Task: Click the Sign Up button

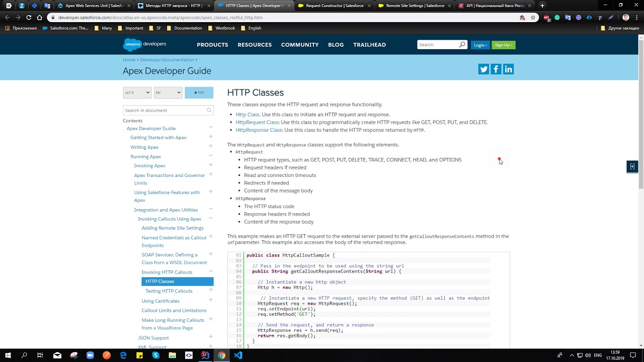Action: click(503, 45)
